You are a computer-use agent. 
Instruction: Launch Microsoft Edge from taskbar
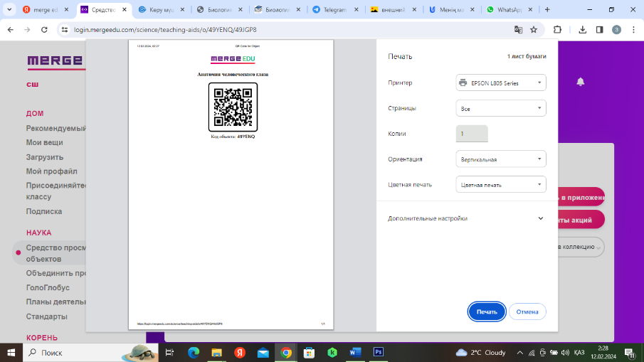click(194, 353)
